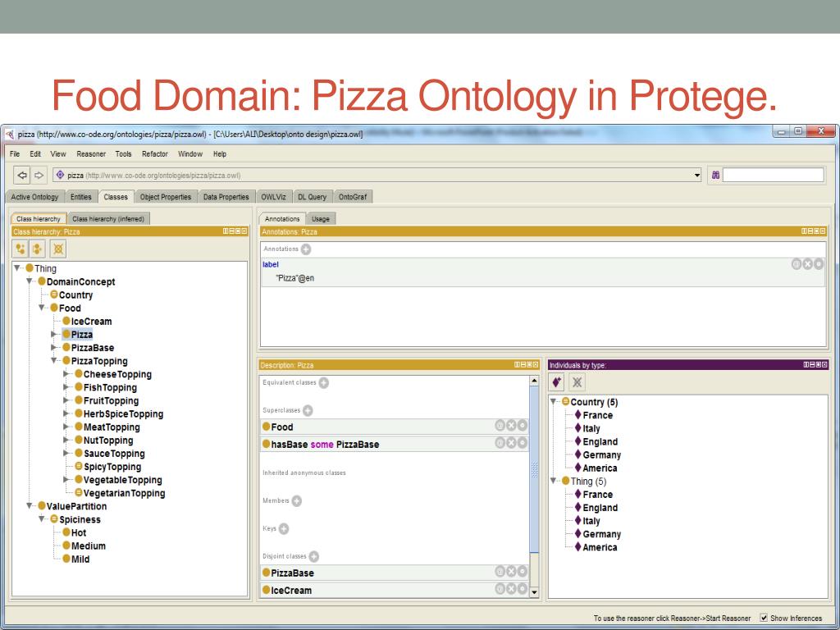Select the VegetarianTopping class
The width and height of the screenshot is (840, 630).
click(124, 493)
